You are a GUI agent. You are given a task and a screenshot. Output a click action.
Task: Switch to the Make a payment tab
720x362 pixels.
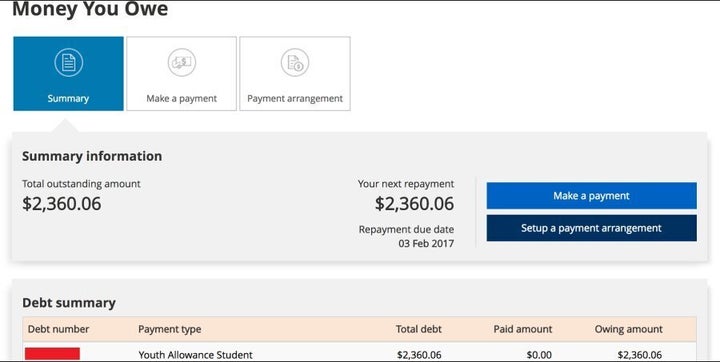[181, 74]
